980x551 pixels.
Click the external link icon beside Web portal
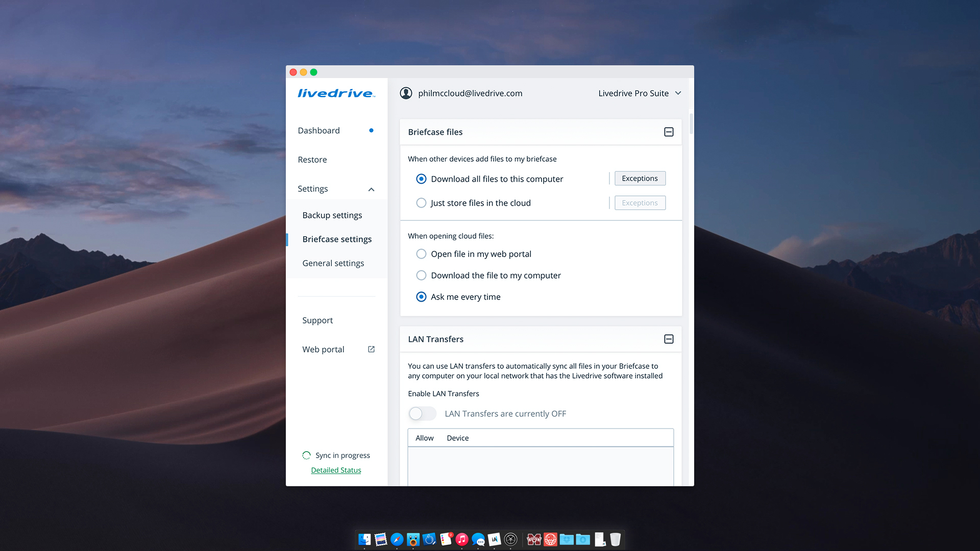(x=371, y=349)
